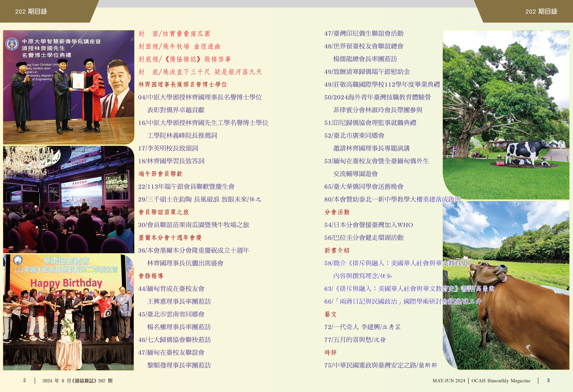Screen dimensions: 573x392
Task: Click the university emblem in ceremony photo
Action: click(x=12, y=44)
